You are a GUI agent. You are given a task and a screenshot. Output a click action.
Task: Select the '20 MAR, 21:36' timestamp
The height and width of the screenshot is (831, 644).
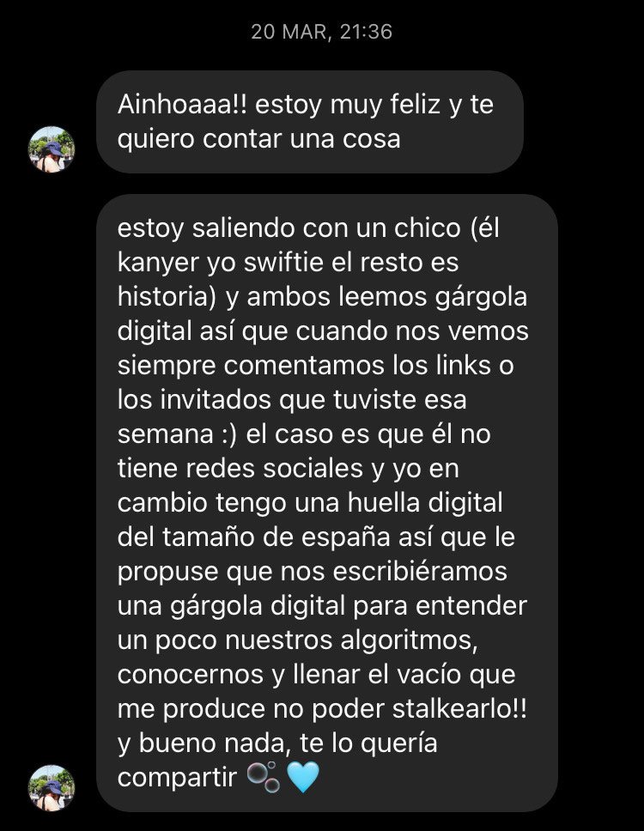[322, 32]
